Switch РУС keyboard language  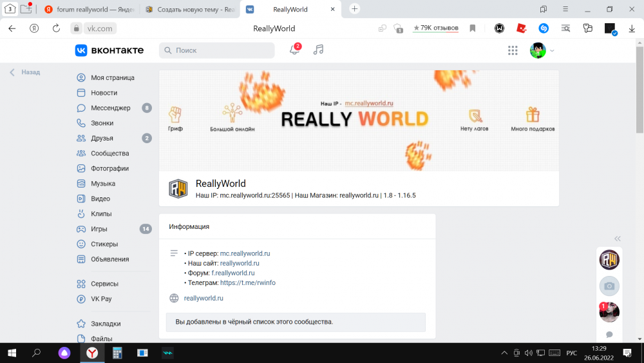pos(572,353)
